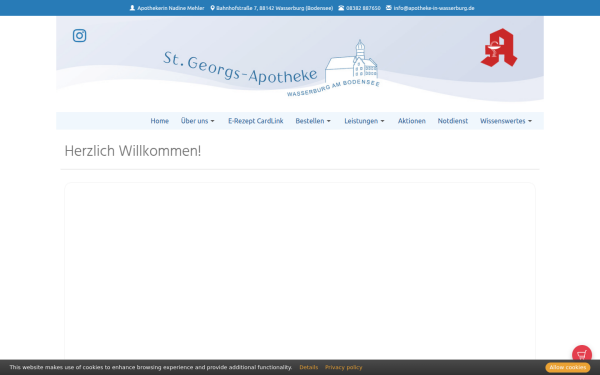The image size is (600, 375).
Task: Click Allow cookies button
Action: pyautogui.click(x=567, y=367)
